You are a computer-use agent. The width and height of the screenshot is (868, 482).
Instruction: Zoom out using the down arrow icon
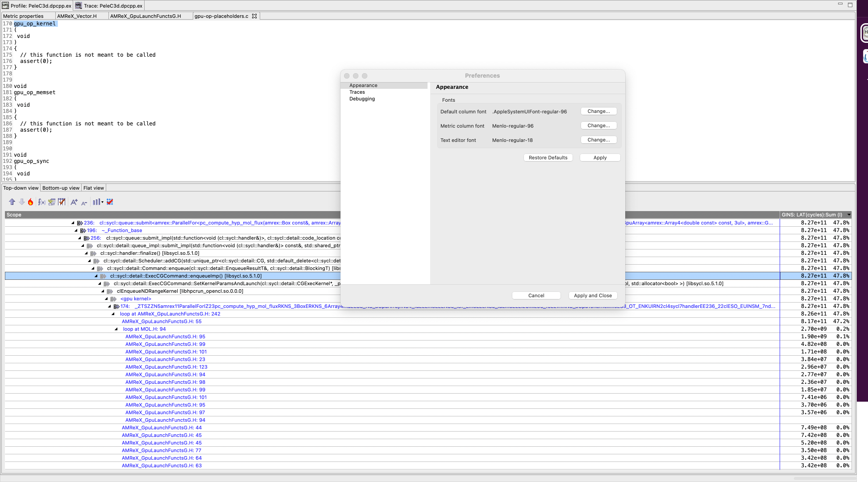[21, 202]
